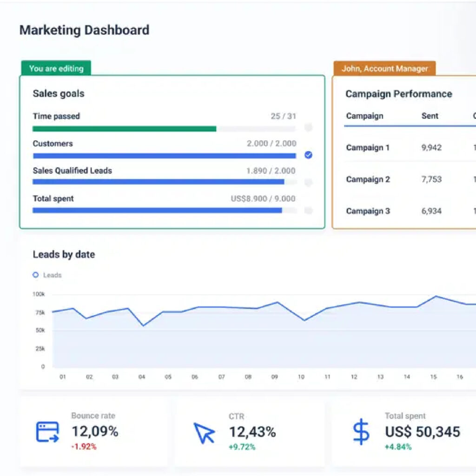Click the +9.72% change under CTR

pos(242,447)
